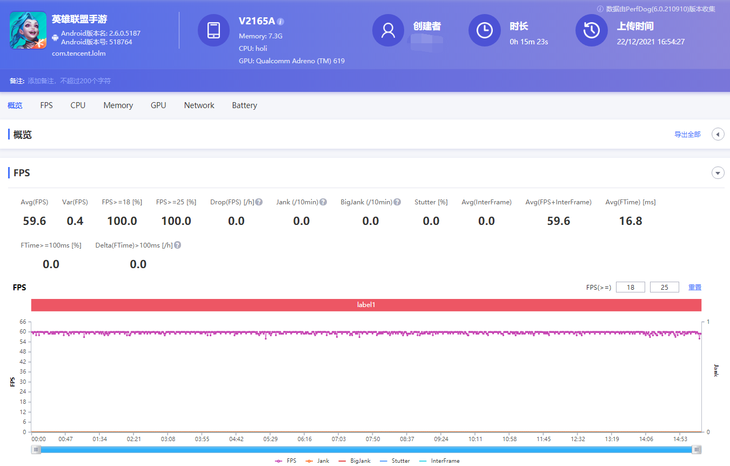Open the FPS tab
The image size is (730, 466).
point(46,106)
